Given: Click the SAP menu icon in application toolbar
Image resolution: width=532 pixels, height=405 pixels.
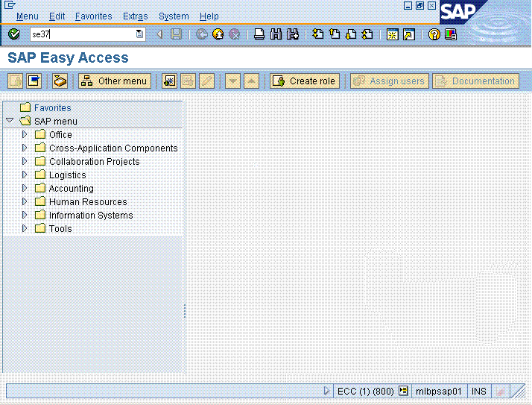Looking at the screenshot, I should [x=34, y=81].
